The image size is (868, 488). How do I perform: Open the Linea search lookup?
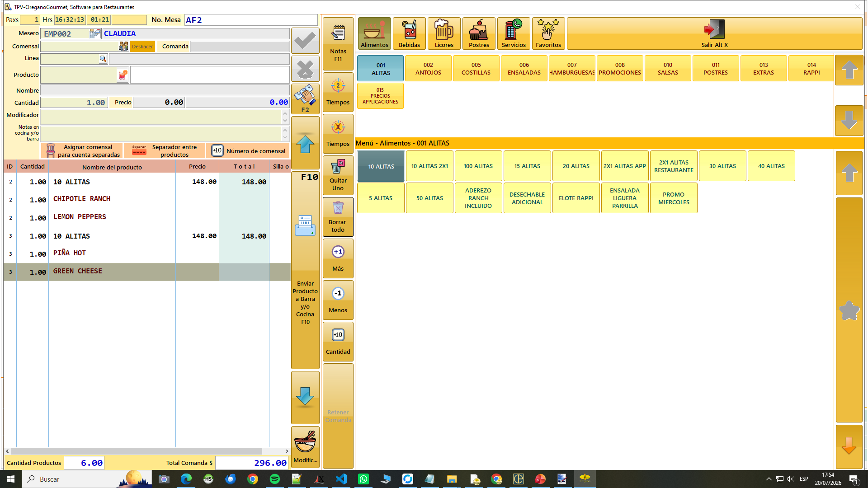click(x=103, y=59)
